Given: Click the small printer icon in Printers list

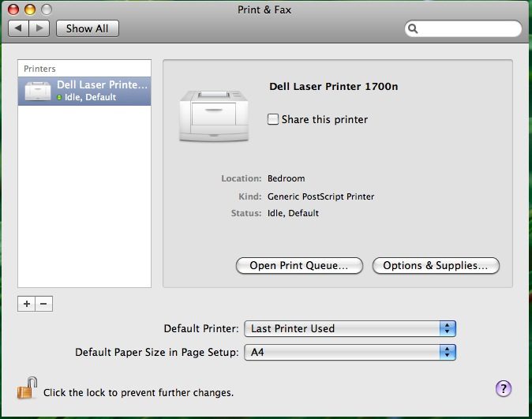Looking at the screenshot, I should 38,91.
